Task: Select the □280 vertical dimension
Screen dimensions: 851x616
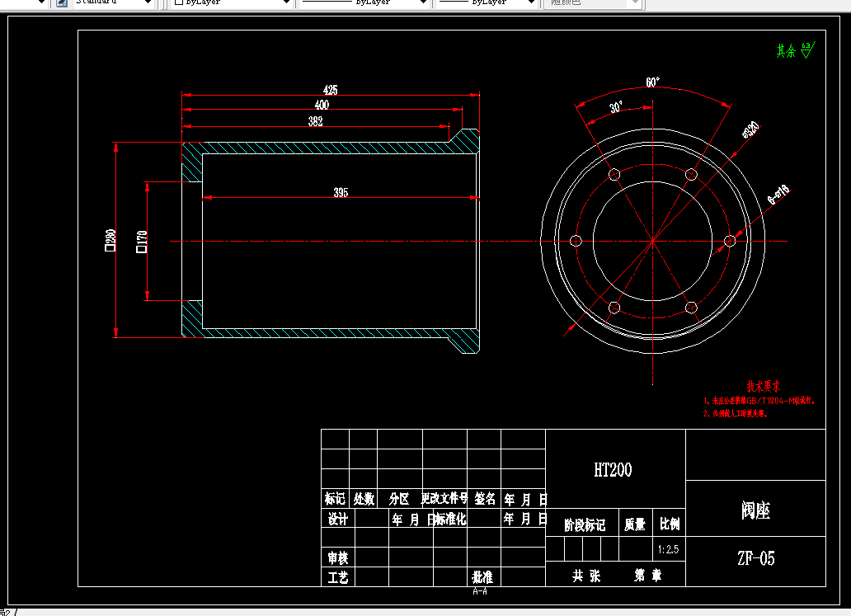Action: pyautogui.click(x=110, y=240)
